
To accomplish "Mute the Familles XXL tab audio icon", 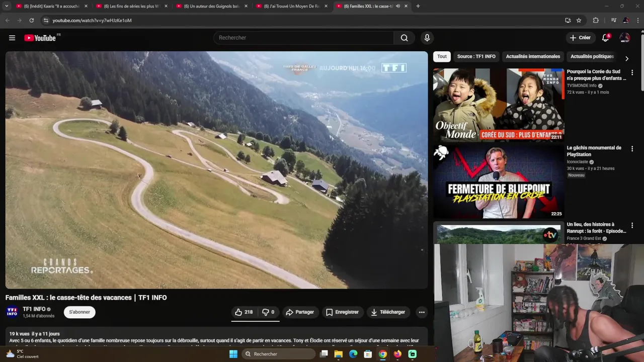I will 398,6.
